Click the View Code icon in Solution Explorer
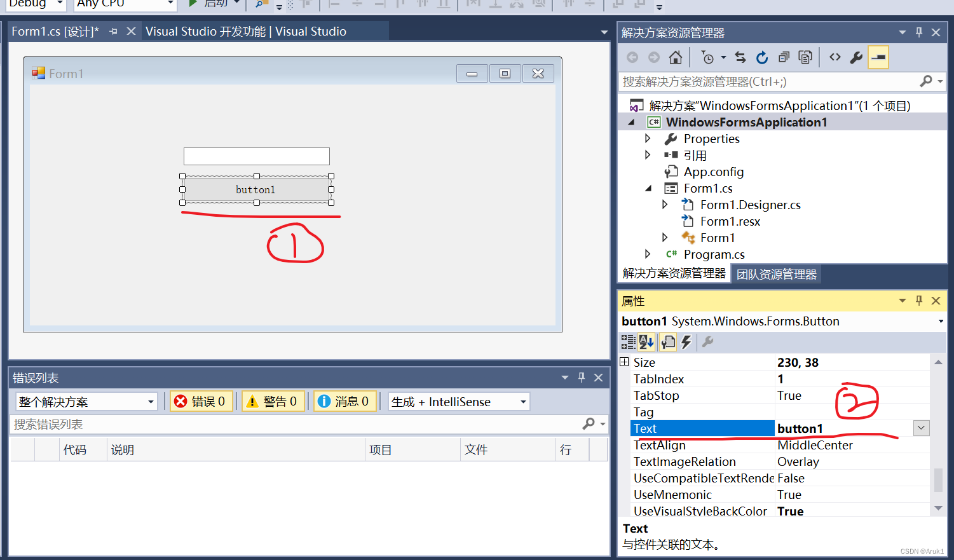Viewport: 954px width, 560px height. click(x=835, y=57)
